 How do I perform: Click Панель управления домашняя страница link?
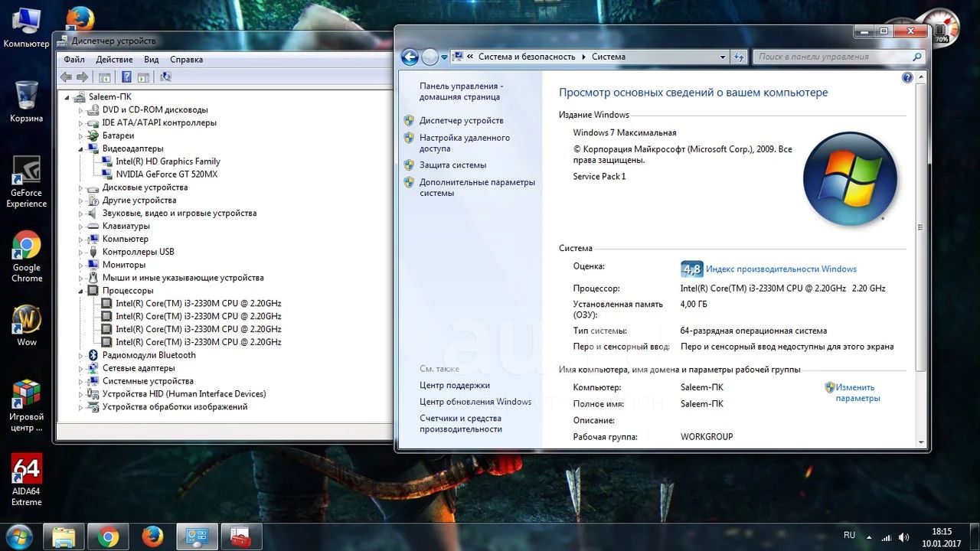tap(461, 92)
